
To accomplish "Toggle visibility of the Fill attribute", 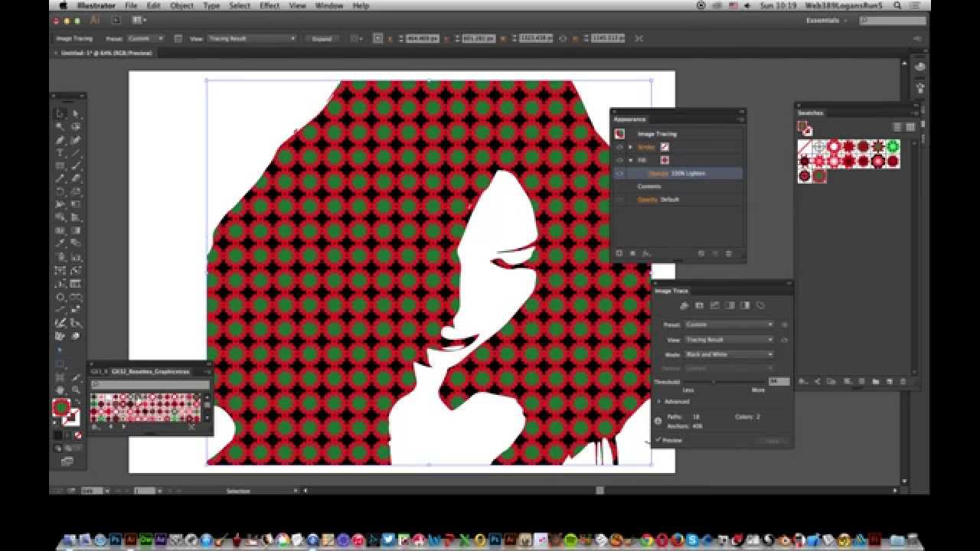I will pos(619,160).
